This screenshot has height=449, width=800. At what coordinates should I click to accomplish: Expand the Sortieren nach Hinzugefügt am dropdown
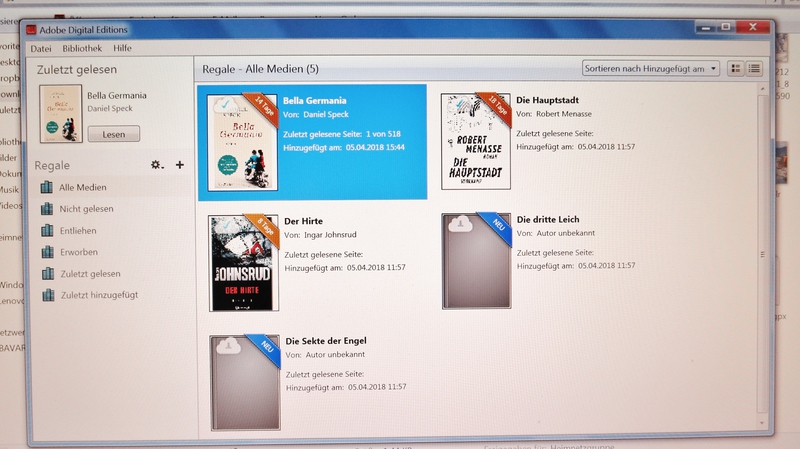pyautogui.click(x=650, y=69)
